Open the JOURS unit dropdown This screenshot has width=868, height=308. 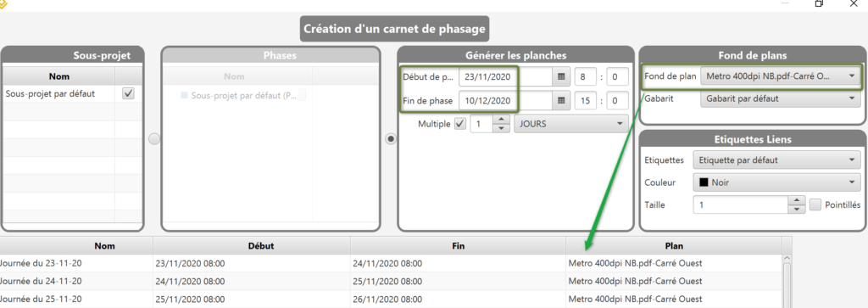pyautogui.click(x=571, y=124)
